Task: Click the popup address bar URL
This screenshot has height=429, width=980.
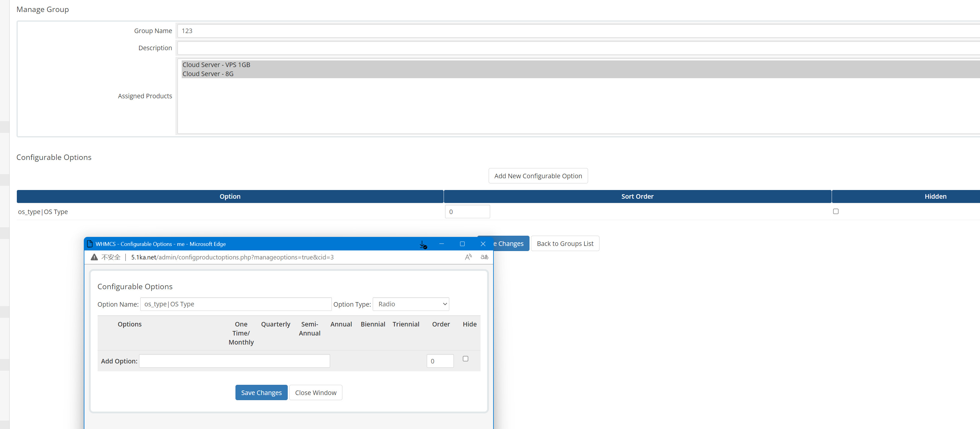Action: pyautogui.click(x=232, y=257)
